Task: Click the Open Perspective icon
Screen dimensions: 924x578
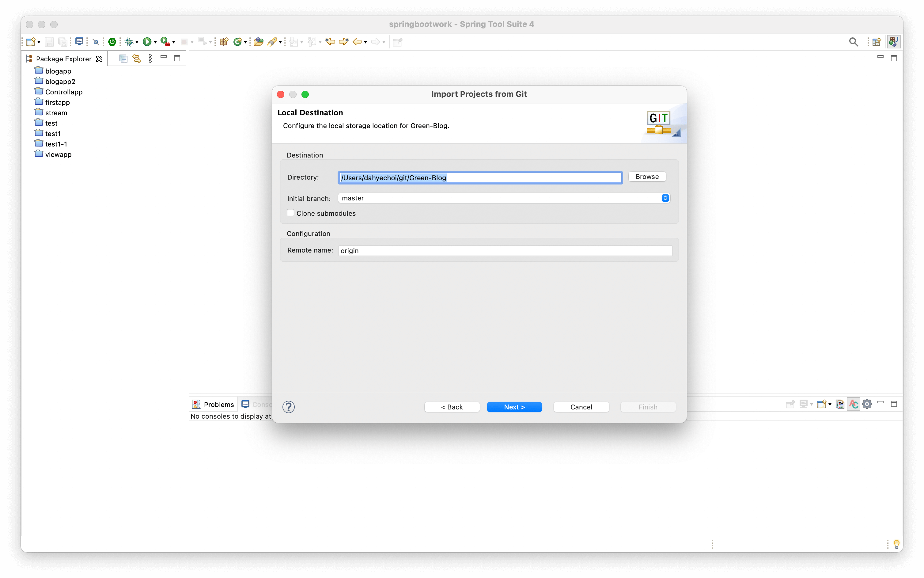Action: point(877,42)
